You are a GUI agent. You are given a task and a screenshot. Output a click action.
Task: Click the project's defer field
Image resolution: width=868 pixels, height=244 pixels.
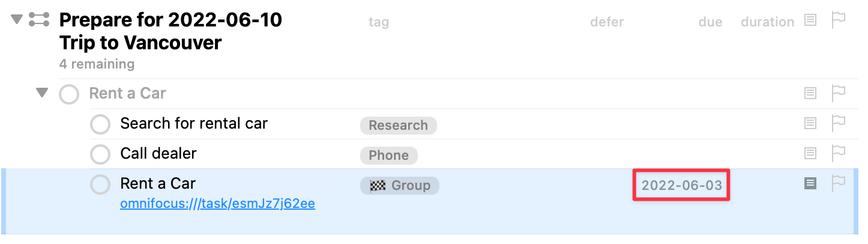pos(607,22)
